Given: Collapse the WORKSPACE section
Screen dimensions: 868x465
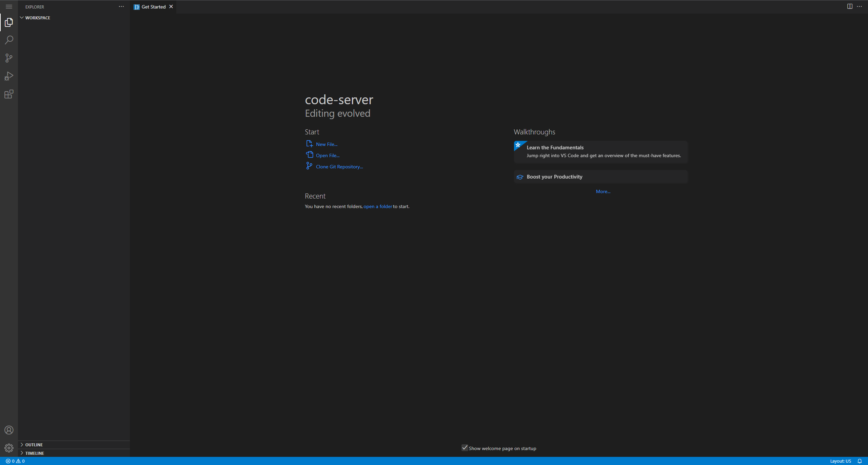Looking at the screenshot, I should click(37, 18).
